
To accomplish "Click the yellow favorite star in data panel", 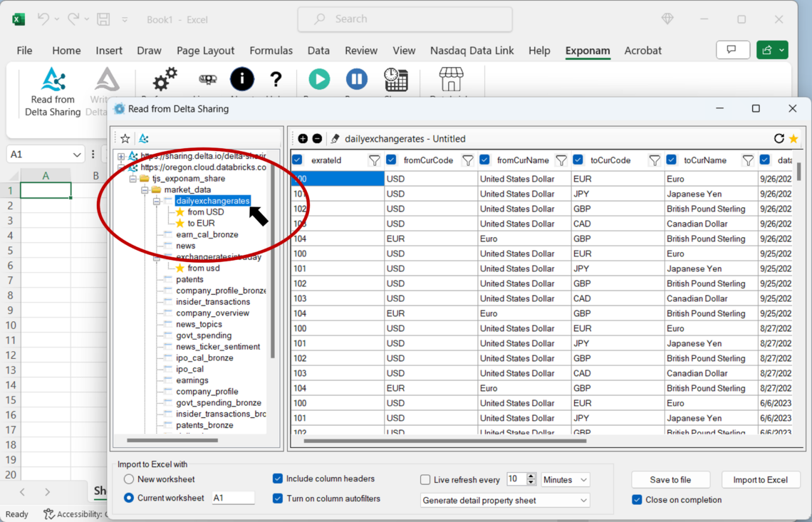I will click(793, 139).
